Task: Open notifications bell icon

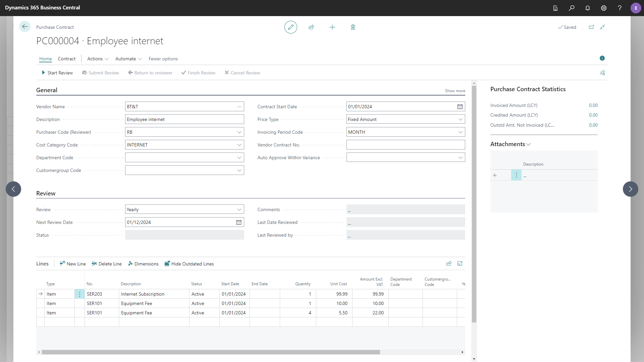Action: pyautogui.click(x=588, y=8)
